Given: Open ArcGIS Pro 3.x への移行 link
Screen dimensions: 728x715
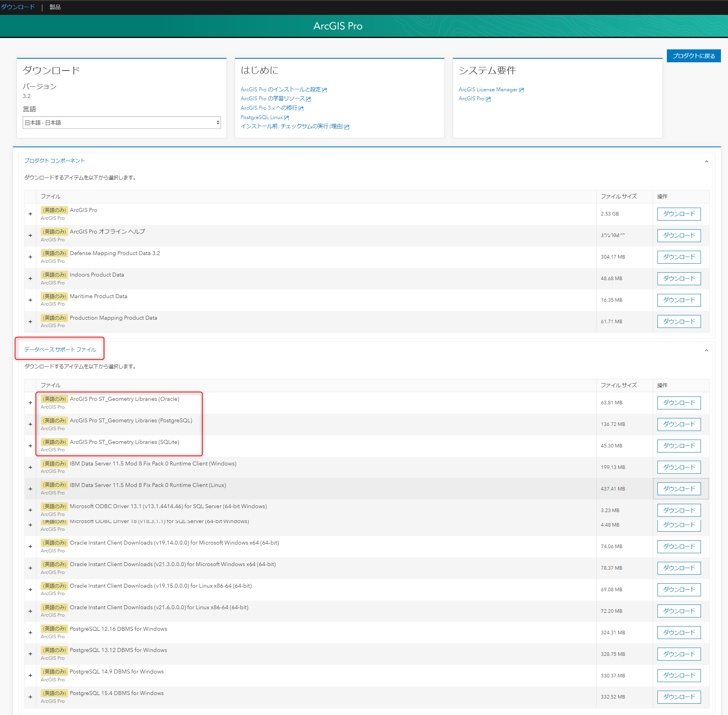Looking at the screenshot, I should tap(272, 108).
